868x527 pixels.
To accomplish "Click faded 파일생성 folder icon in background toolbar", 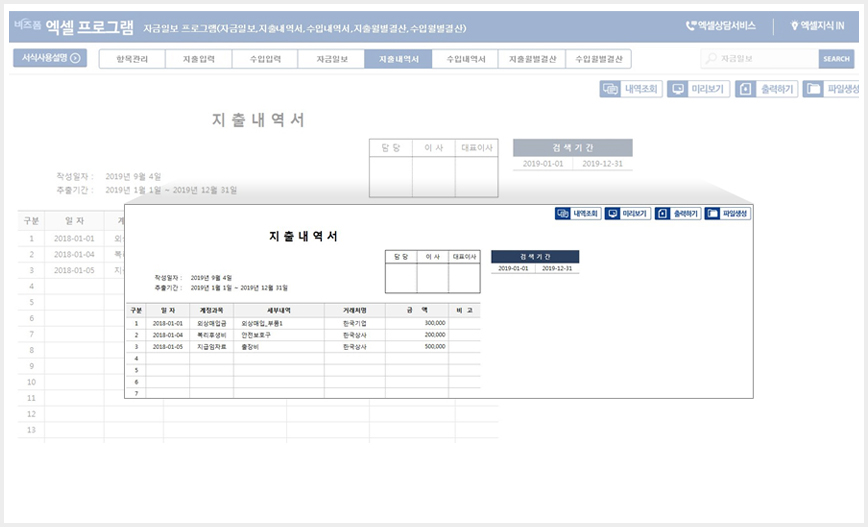I will pyautogui.click(x=813, y=89).
